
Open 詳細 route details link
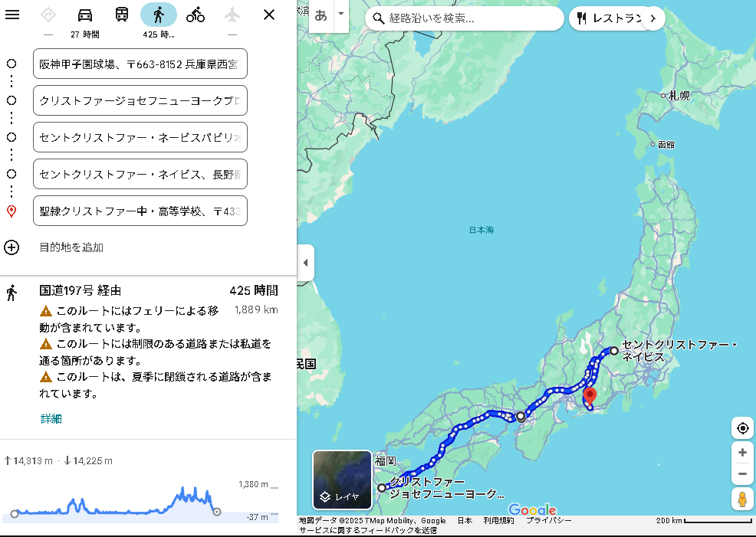[51, 418]
